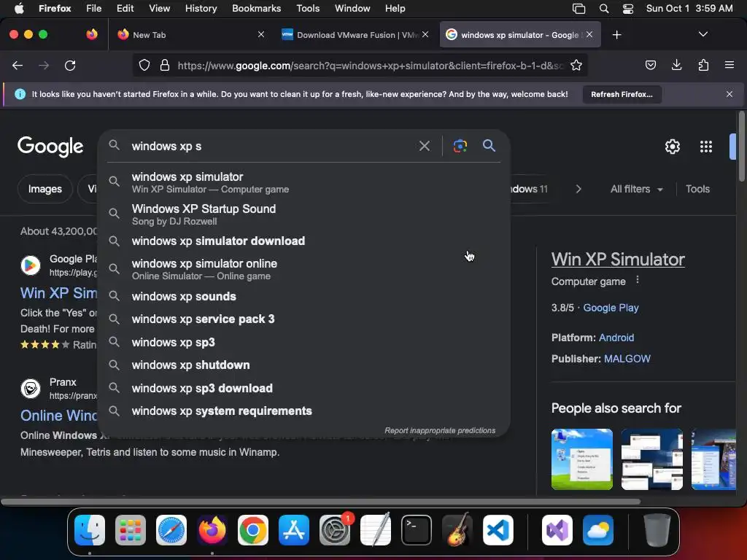Open the Android platform link
The image size is (747, 560).
[x=616, y=338]
